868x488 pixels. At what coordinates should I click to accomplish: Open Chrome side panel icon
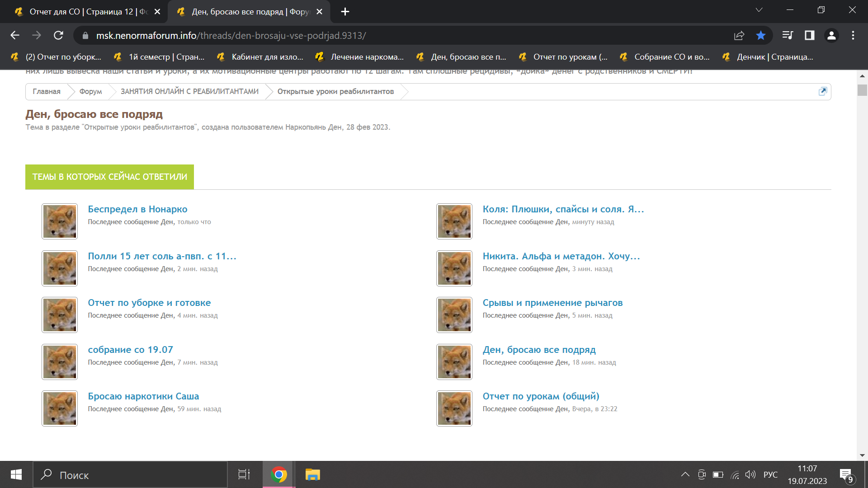pos(809,35)
